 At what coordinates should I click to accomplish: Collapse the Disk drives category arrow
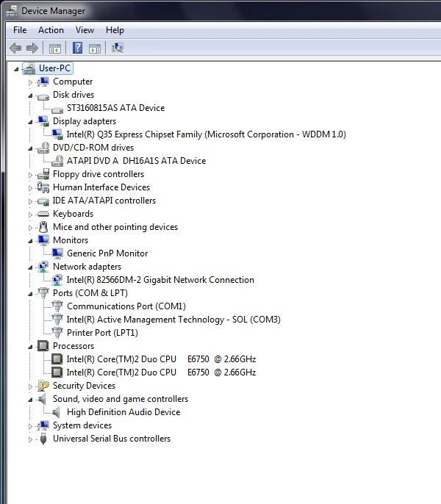pos(30,96)
